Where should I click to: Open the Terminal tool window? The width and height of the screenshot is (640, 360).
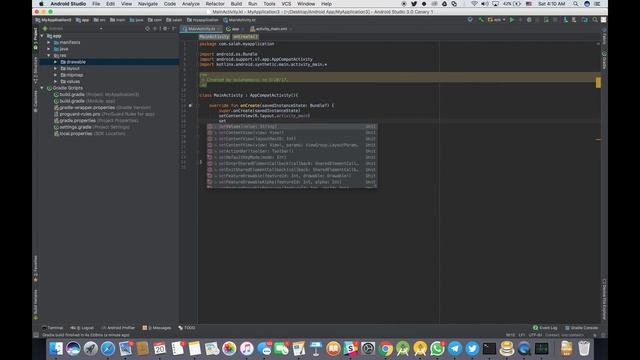(x=52, y=328)
